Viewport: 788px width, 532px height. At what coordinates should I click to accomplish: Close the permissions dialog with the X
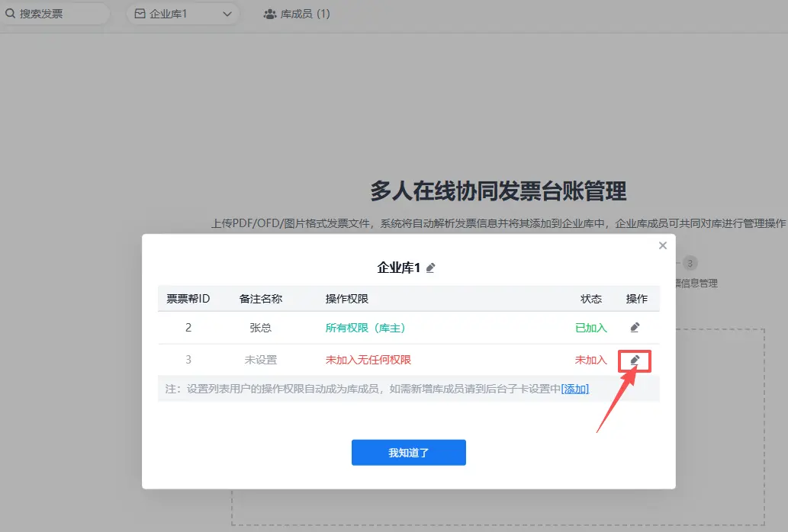click(x=662, y=245)
